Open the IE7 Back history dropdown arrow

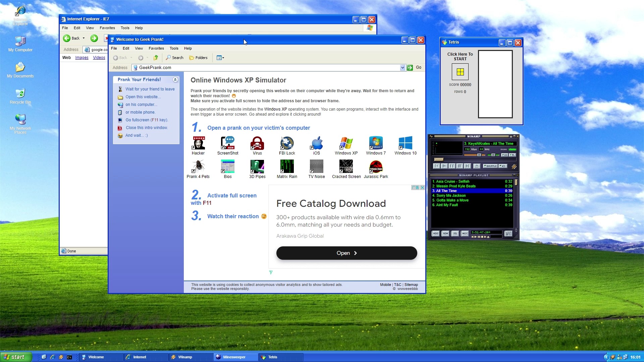(84, 38)
